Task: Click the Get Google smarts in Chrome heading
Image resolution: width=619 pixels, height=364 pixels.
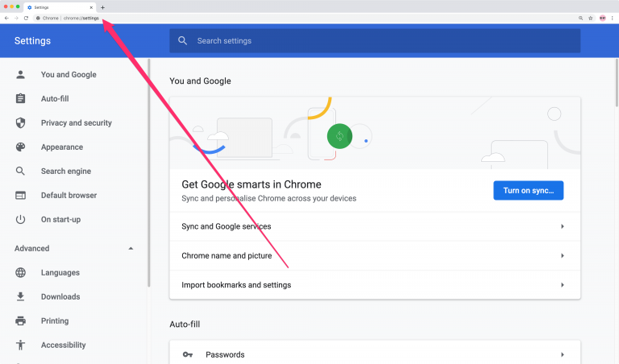Action: click(x=251, y=184)
